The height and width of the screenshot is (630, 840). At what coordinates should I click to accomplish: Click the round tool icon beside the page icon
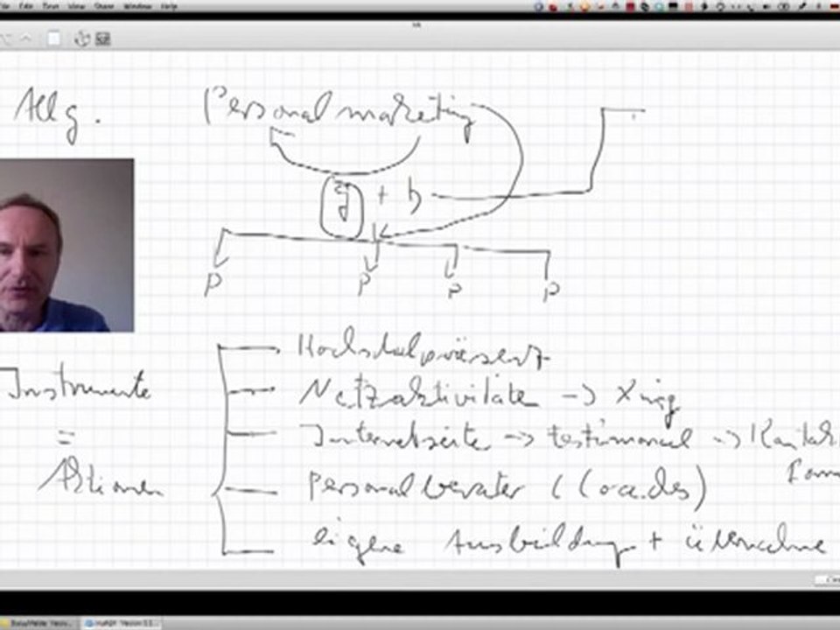pyautogui.click(x=81, y=38)
